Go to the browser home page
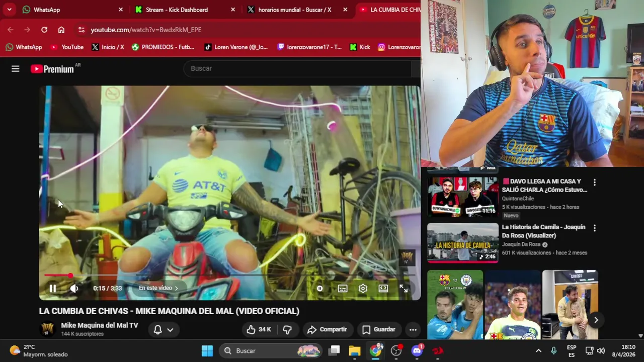Screen dimensions: 644x362 tap(61, 30)
